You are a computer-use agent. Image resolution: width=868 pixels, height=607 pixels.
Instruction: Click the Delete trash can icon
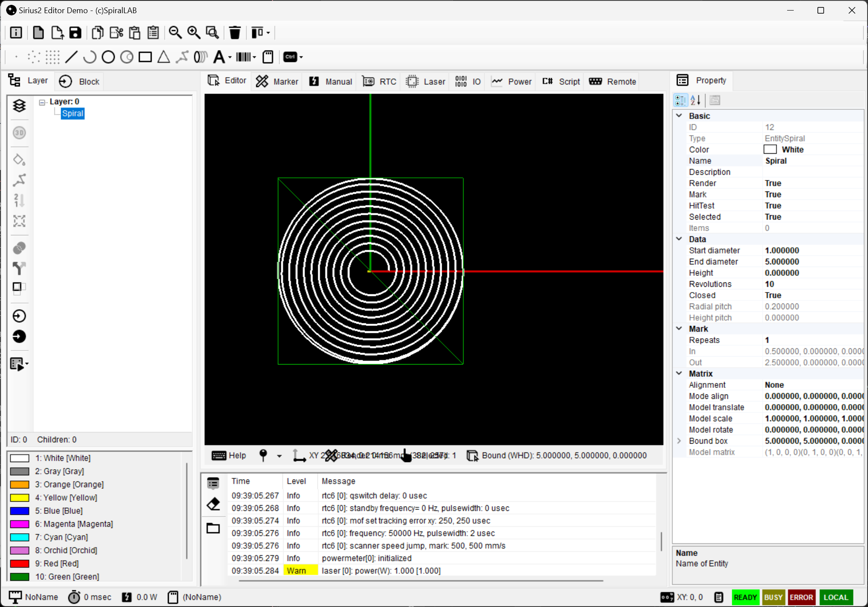click(x=235, y=33)
